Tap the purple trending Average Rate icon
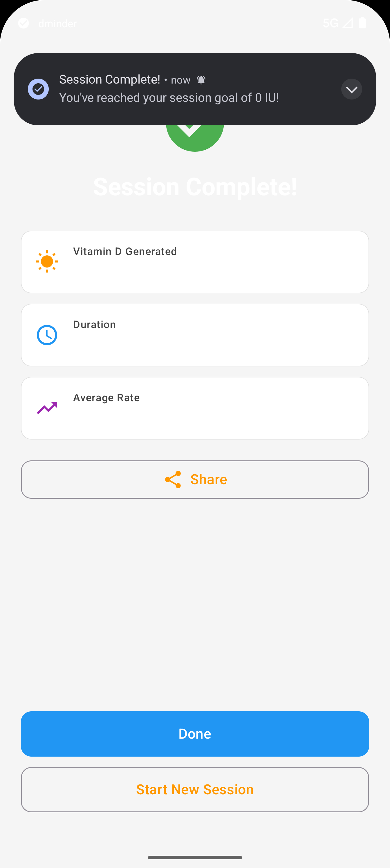390x868 pixels. click(47, 408)
